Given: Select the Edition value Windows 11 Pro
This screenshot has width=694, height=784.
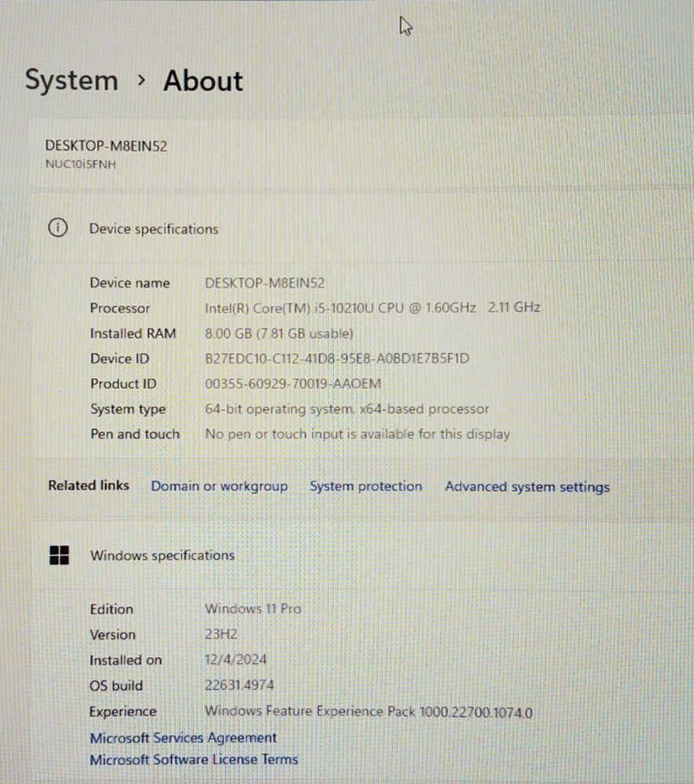Looking at the screenshot, I should pyautogui.click(x=253, y=608).
